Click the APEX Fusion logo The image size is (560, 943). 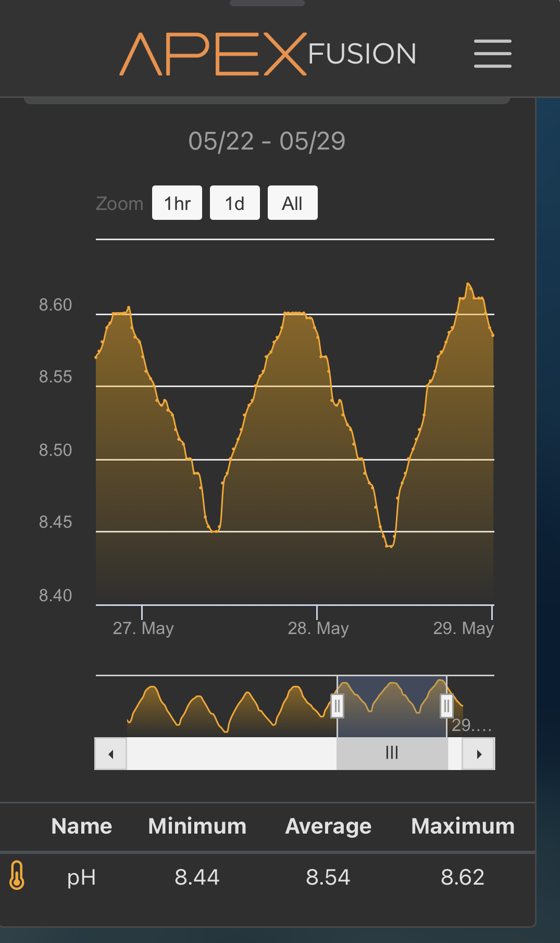point(268,54)
